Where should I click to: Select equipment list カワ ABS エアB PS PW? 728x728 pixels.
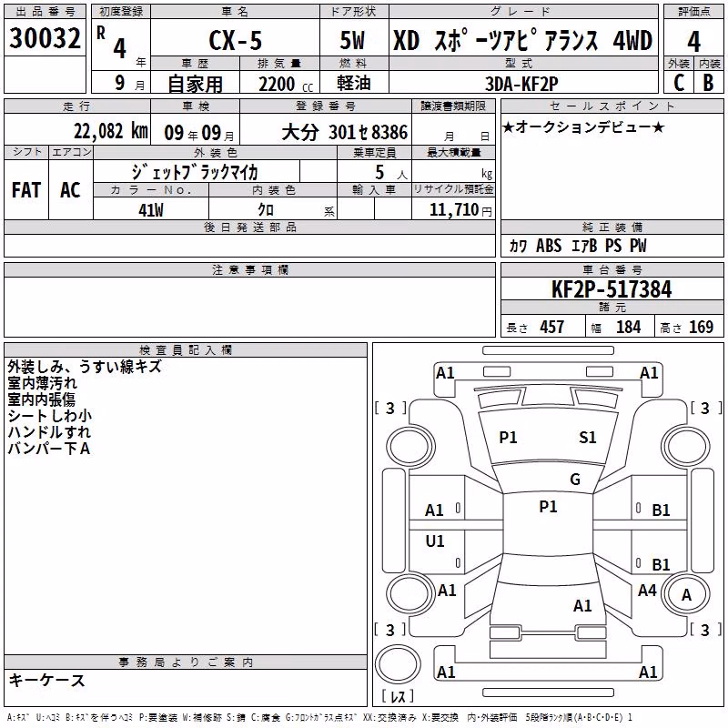pos(577,245)
